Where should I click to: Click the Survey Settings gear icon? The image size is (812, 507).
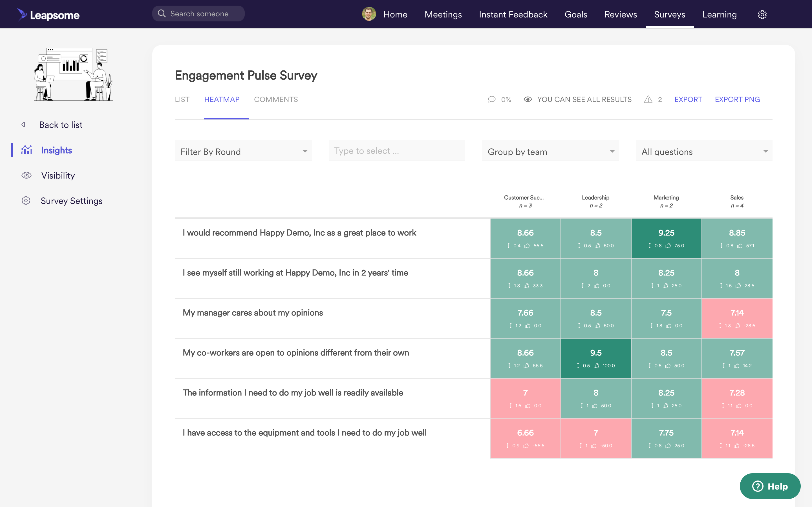point(26,201)
